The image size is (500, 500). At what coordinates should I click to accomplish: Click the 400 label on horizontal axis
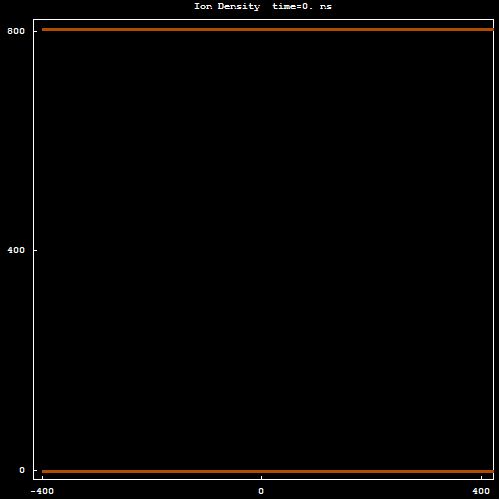click(x=481, y=491)
